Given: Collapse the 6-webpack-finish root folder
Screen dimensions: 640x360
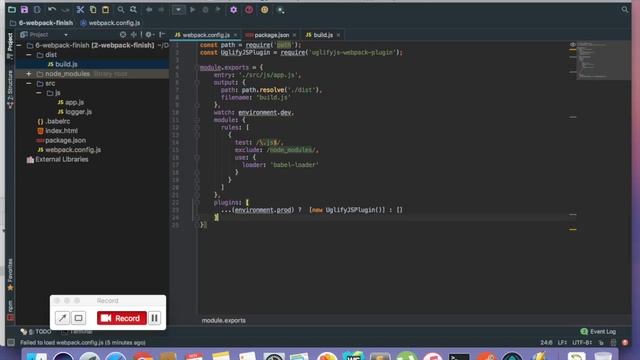Looking at the screenshot, I should point(19,45).
